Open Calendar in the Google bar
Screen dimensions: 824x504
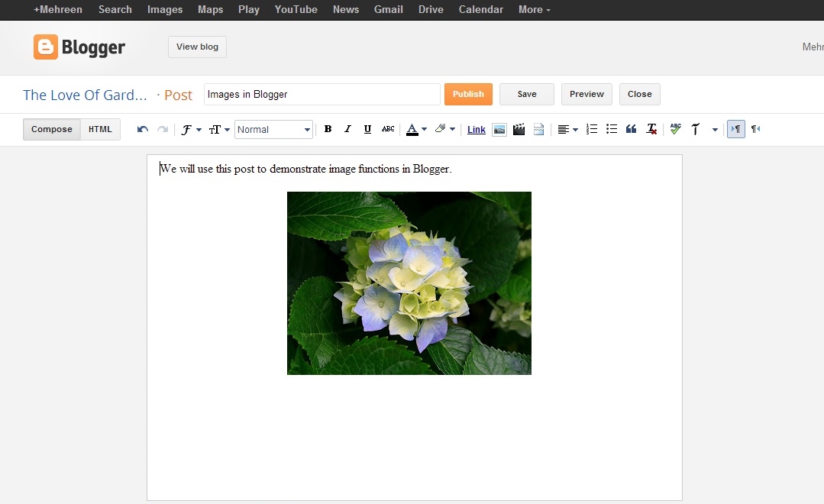481,9
